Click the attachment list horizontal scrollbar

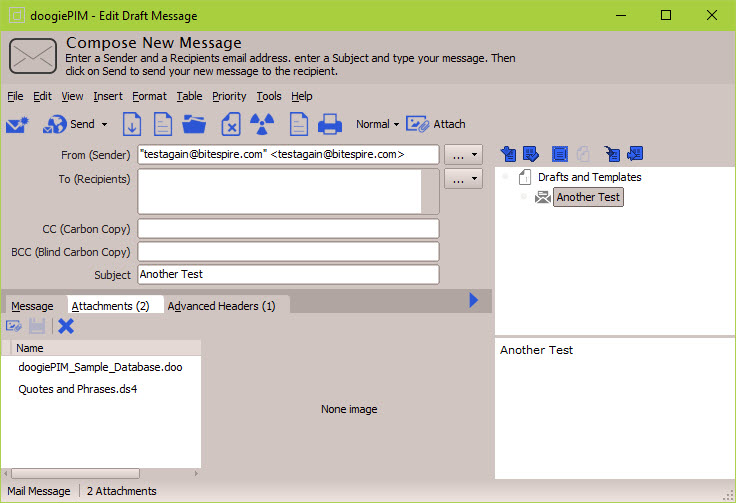[x=75, y=473]
